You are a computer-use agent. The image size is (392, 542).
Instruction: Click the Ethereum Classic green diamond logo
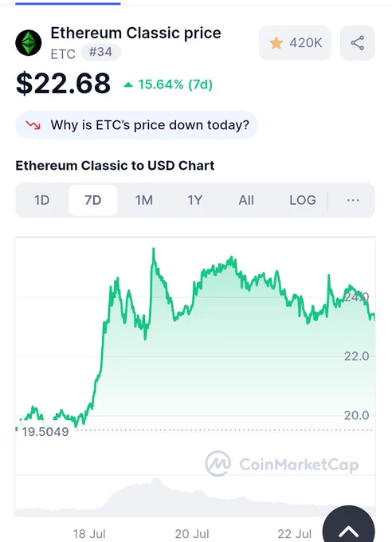coord(29,43)
